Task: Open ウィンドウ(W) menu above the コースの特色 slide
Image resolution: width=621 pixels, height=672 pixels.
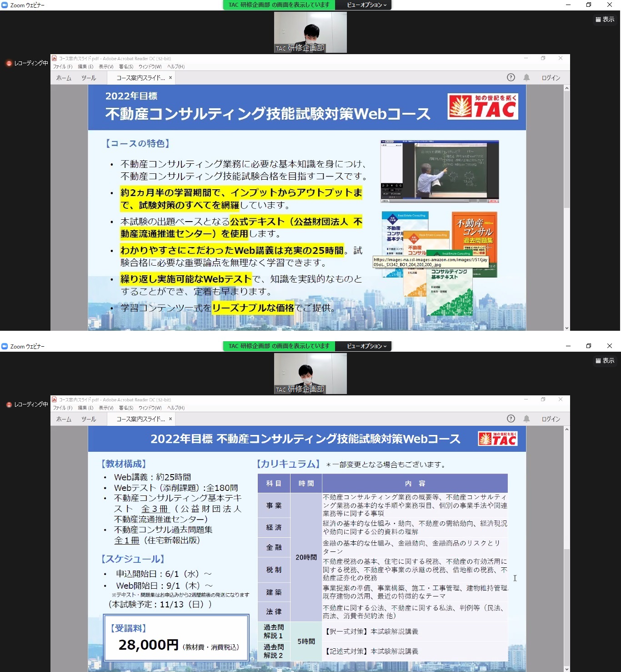Action: coord(150,66)
